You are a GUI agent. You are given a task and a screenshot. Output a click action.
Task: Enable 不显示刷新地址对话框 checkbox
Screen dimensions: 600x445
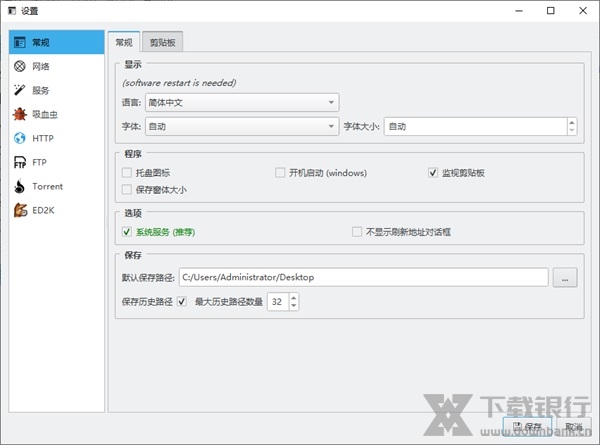(357, 231)
